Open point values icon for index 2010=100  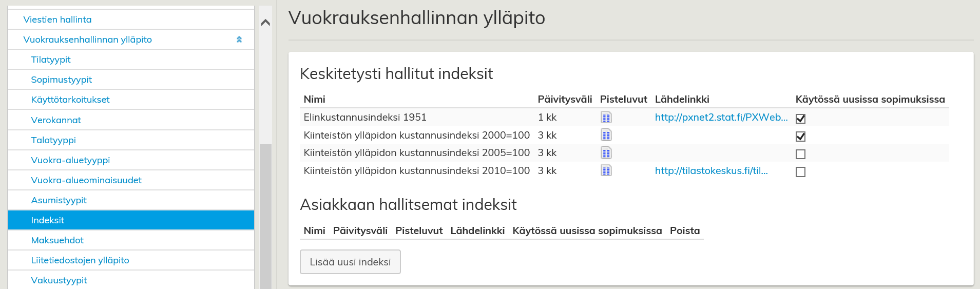pyautogui.click(x=606, y=171)
